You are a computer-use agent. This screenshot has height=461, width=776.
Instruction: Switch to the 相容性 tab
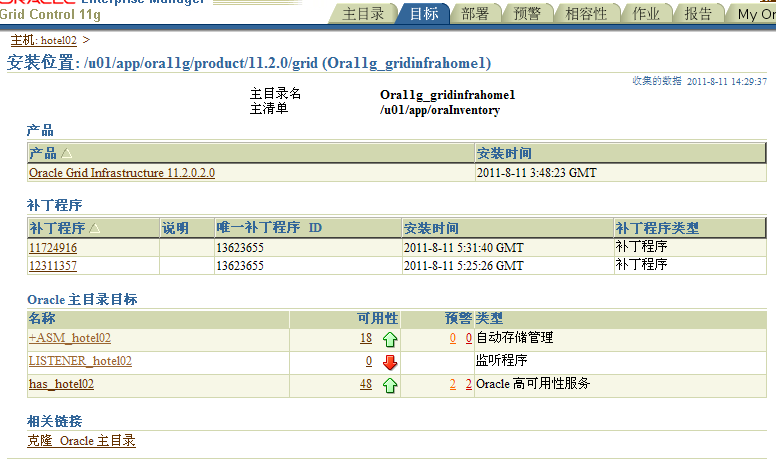coord(586,13)
